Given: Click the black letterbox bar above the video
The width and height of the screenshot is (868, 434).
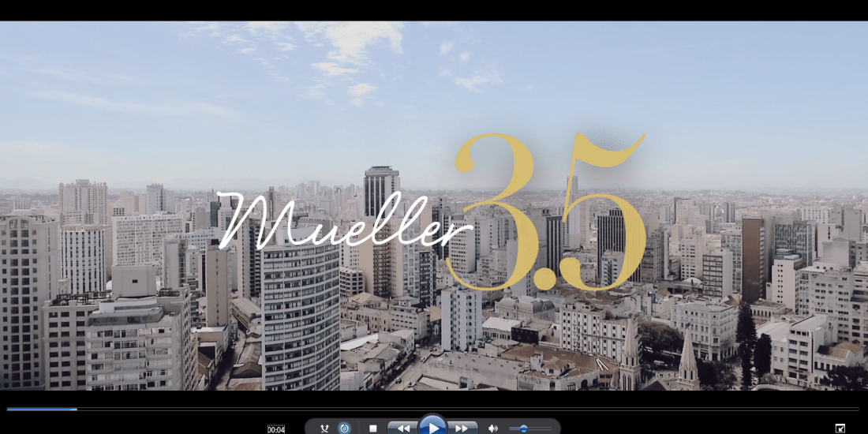Looking at the screenshot, I should 434,9.
